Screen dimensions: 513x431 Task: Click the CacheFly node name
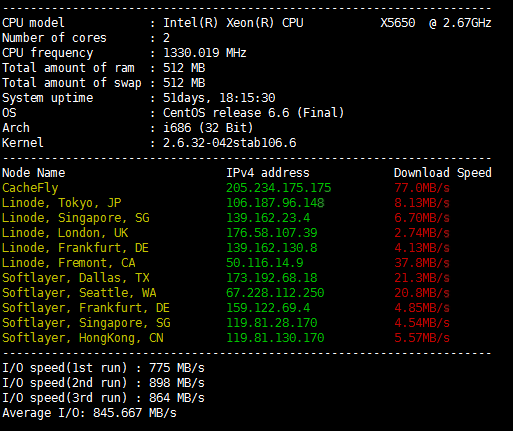[30, 188]
